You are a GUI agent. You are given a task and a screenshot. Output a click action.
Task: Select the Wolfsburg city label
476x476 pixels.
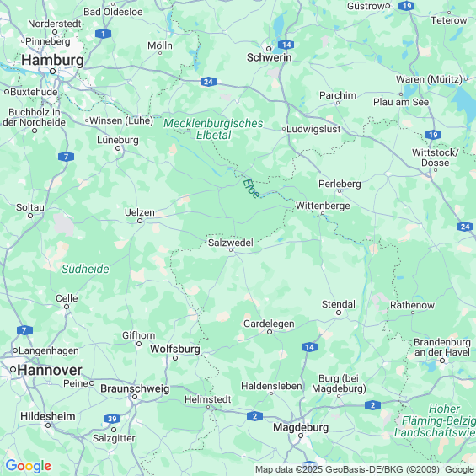pos(175,349)
